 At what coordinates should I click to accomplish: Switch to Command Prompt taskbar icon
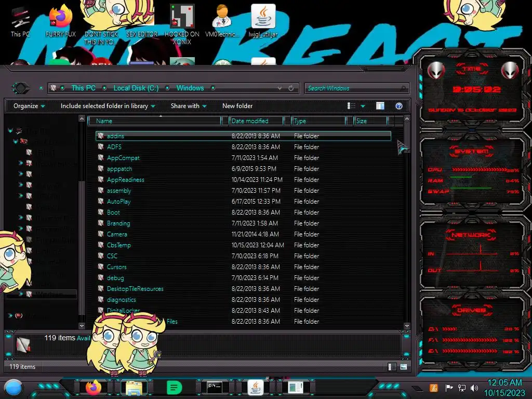pyautogui.click(x=215, y=387)
